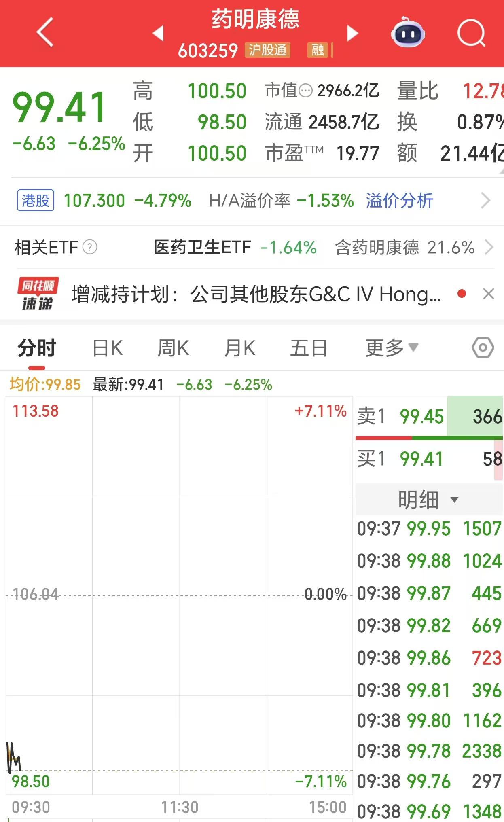Tap the help icon beside 相关ETF
The image size is (504, 822).
[x=90, y=247]
